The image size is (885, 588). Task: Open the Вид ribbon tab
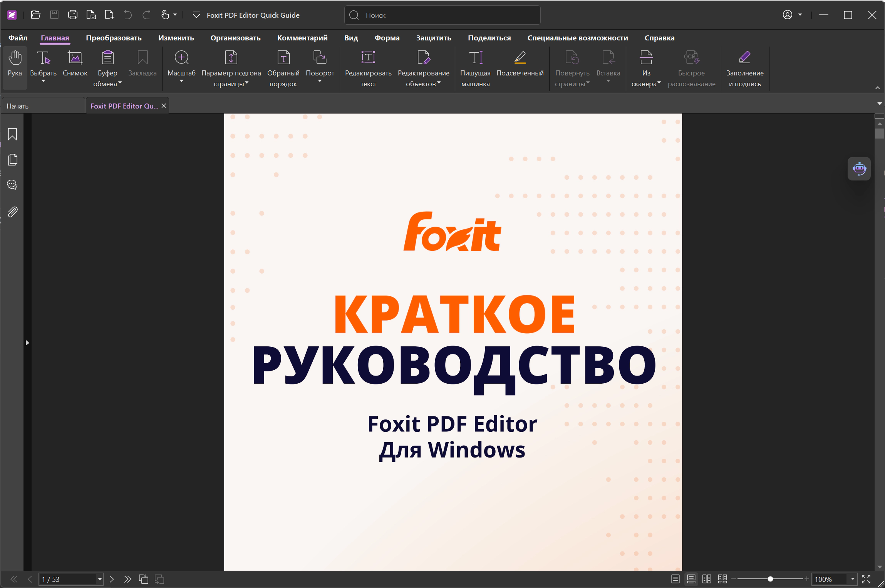click(351, 38)
